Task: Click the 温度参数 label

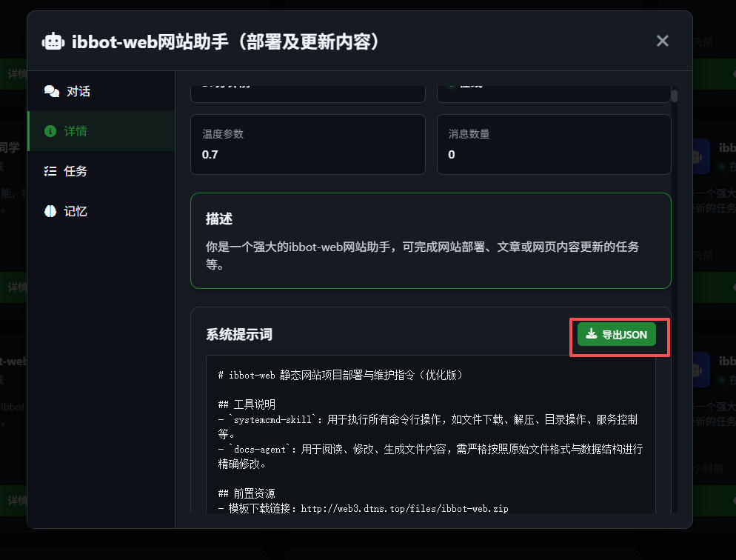Action: (x=222, y=134)
